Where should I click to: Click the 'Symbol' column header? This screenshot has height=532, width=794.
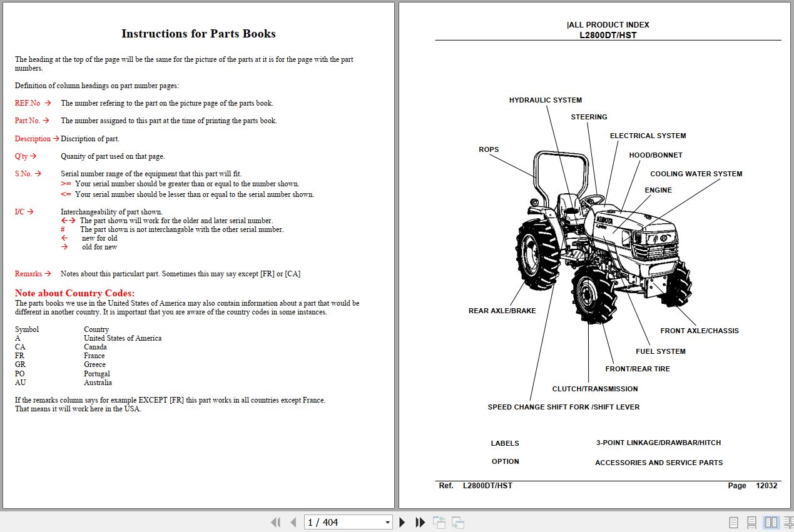[27, 329]
